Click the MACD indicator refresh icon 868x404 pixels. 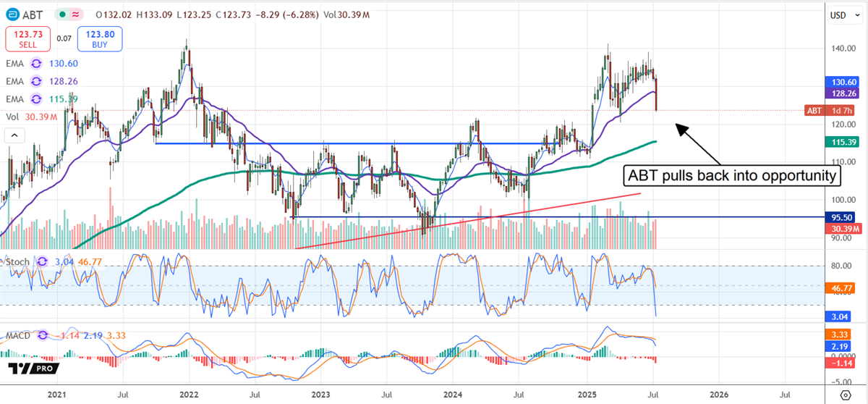tap(43, 335)
